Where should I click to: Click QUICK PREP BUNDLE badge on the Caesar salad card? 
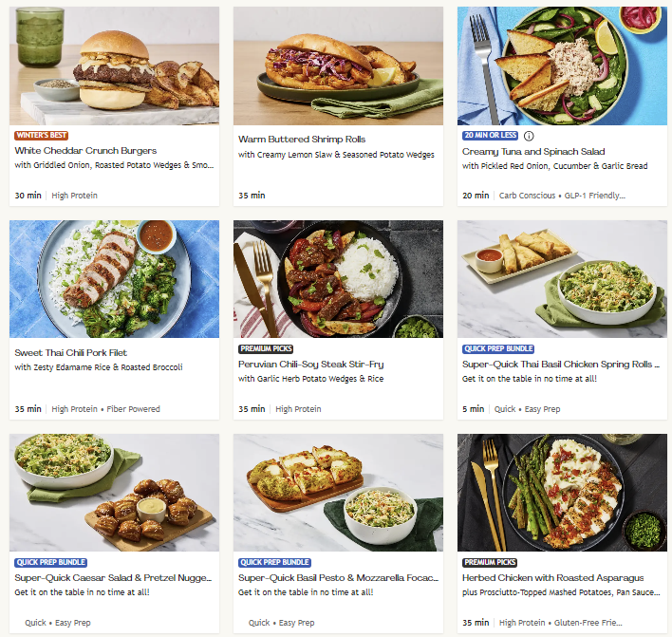pyautogui.click(x=51, y=562)
